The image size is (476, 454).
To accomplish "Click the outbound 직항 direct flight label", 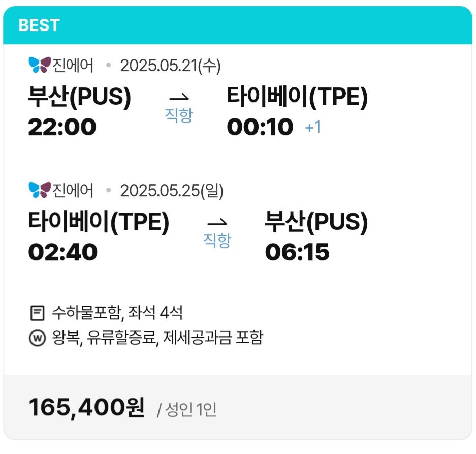I will (x=179, y=115).
